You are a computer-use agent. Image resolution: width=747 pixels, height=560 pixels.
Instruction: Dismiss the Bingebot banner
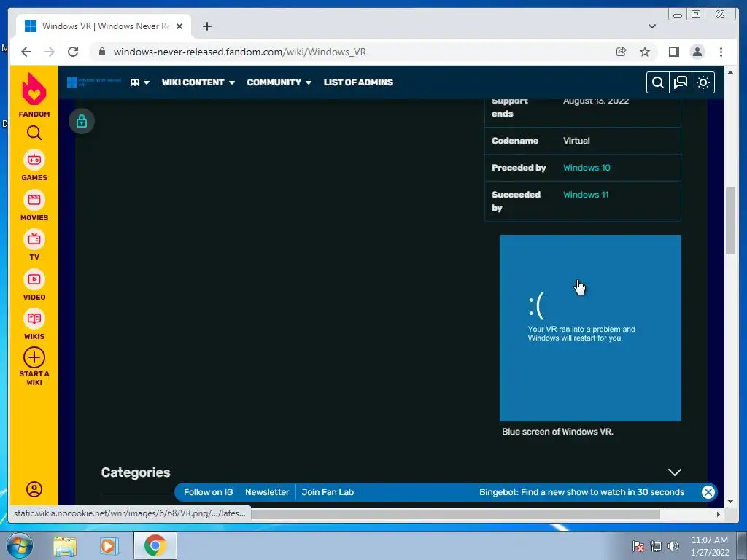708,492
